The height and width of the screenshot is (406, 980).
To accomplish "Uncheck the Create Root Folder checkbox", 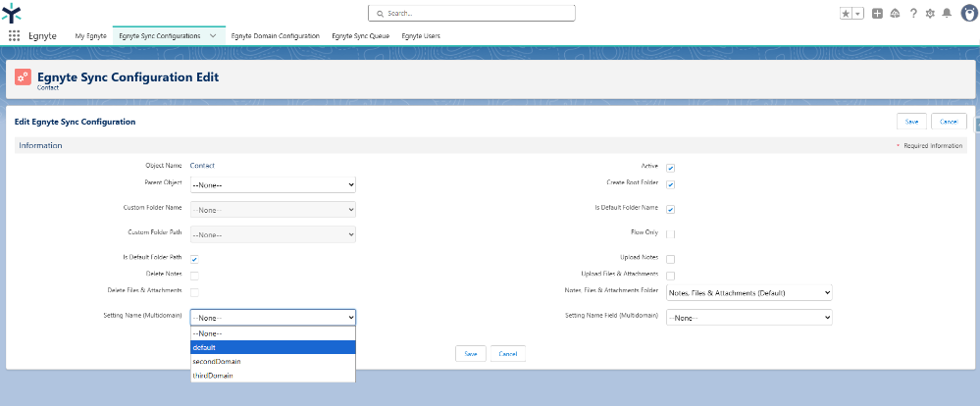I will (x=671, y=185).
